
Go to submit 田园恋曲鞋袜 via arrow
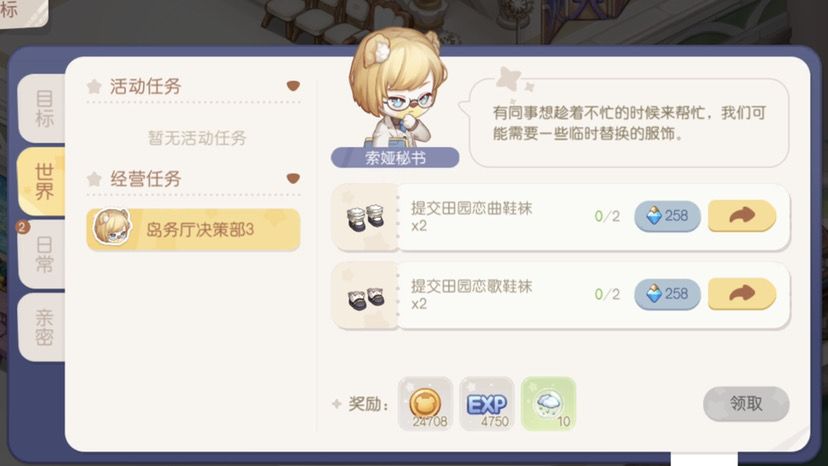(742, 216)
